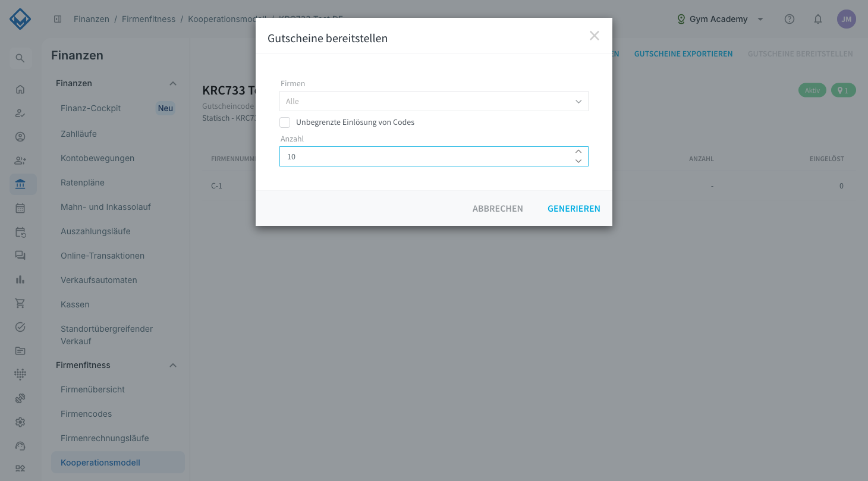Image resolution: width=868 pixels, height=481 pixels.
Task: Open Firmencodes in the sidebar menu
Action: [x=86, y=414]
